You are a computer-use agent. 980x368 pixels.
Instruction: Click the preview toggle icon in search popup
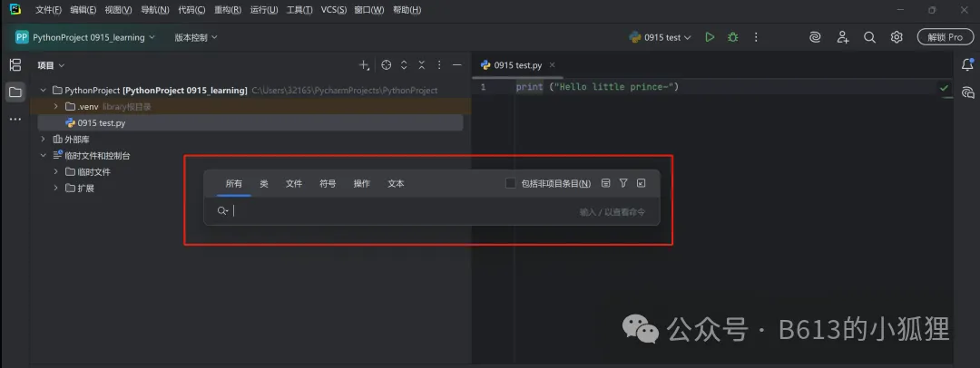(x=605, y=183)
